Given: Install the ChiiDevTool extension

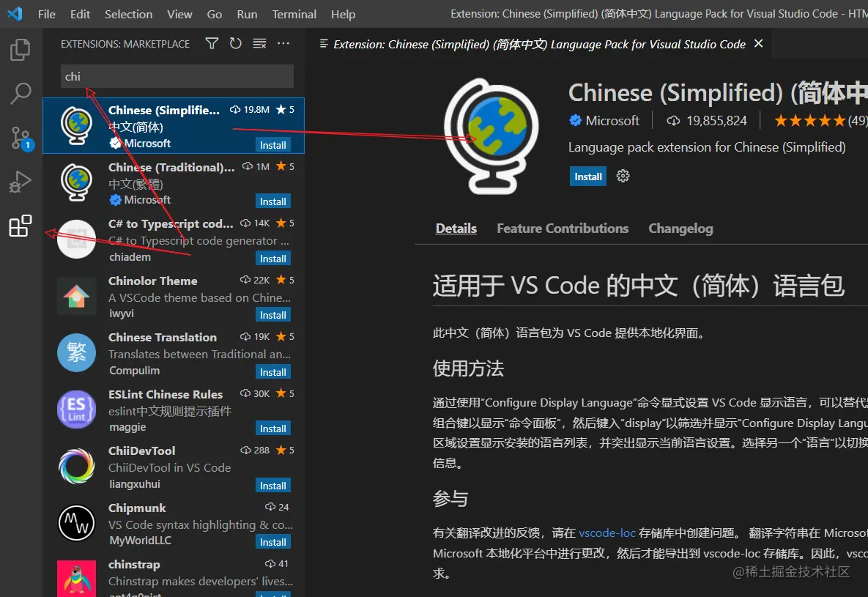Looking at the screenshot, I should pos(273,485).
